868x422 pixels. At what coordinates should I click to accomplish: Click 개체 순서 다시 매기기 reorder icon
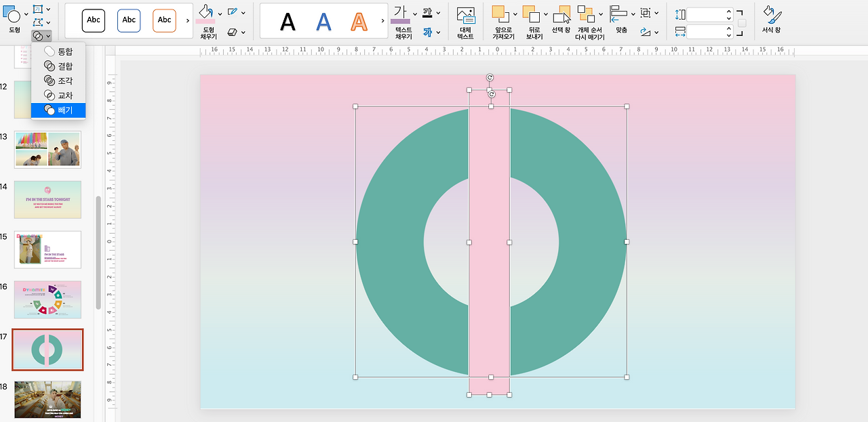point(586,14)
